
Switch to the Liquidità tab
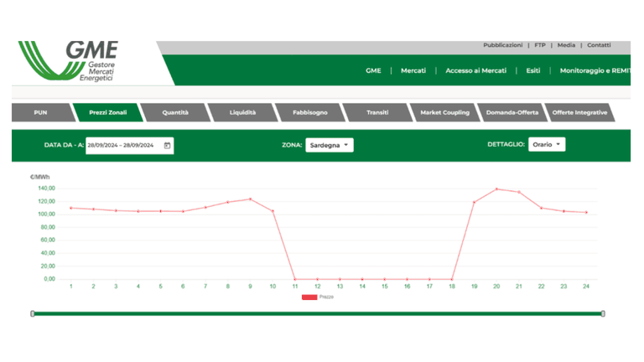(241, 112)
